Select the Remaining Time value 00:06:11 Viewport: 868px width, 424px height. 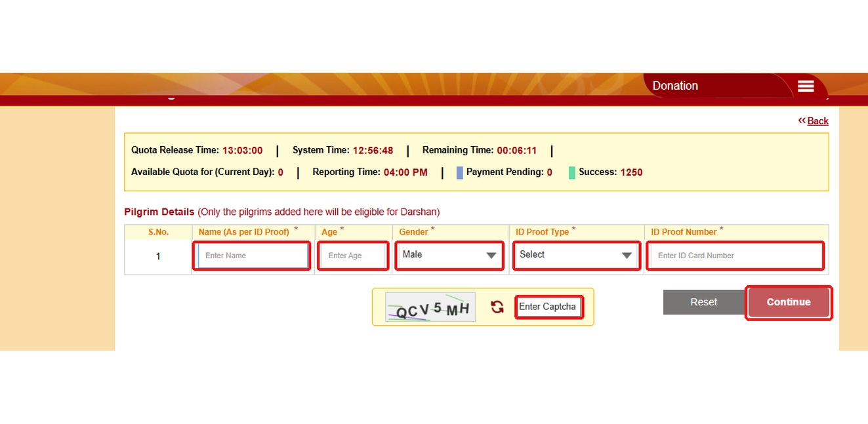(516, 151)
